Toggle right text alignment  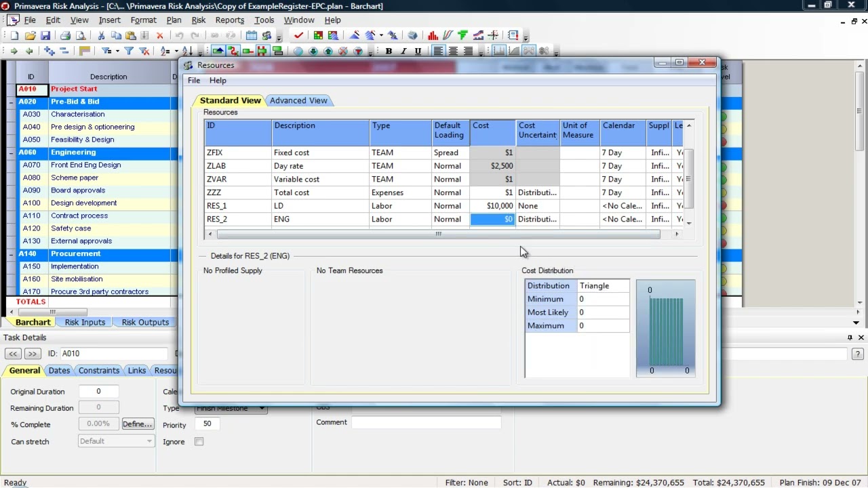[469, 51]
